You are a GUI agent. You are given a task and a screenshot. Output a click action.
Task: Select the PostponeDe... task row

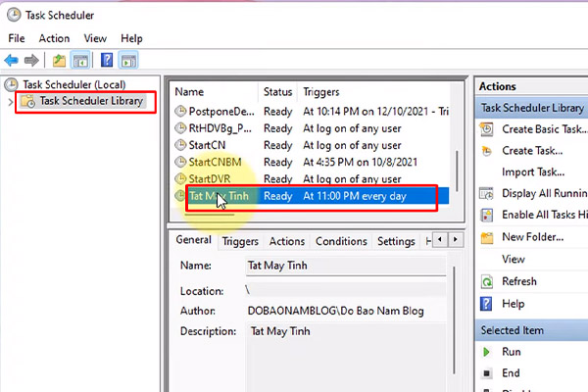pyautogui.click(x=312, y=112)
